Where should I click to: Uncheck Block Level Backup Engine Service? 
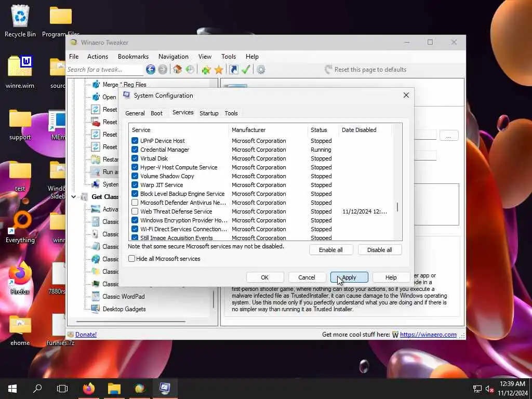135,194
